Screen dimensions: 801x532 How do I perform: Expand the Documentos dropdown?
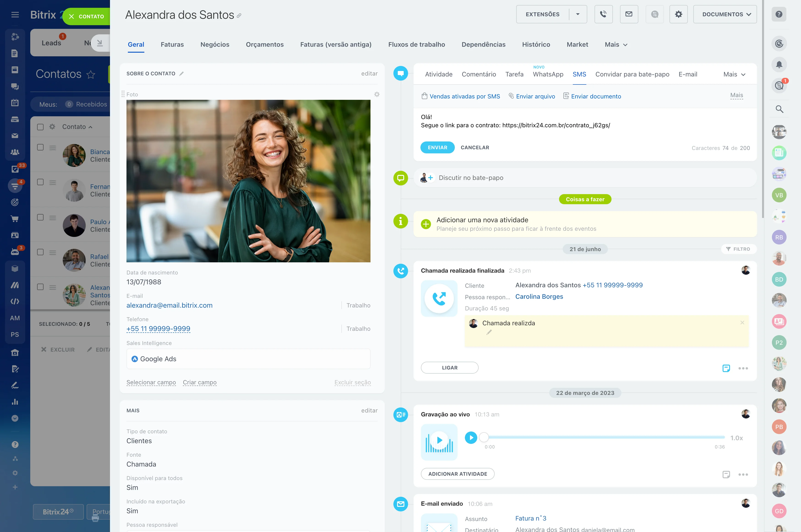point(725,14)
